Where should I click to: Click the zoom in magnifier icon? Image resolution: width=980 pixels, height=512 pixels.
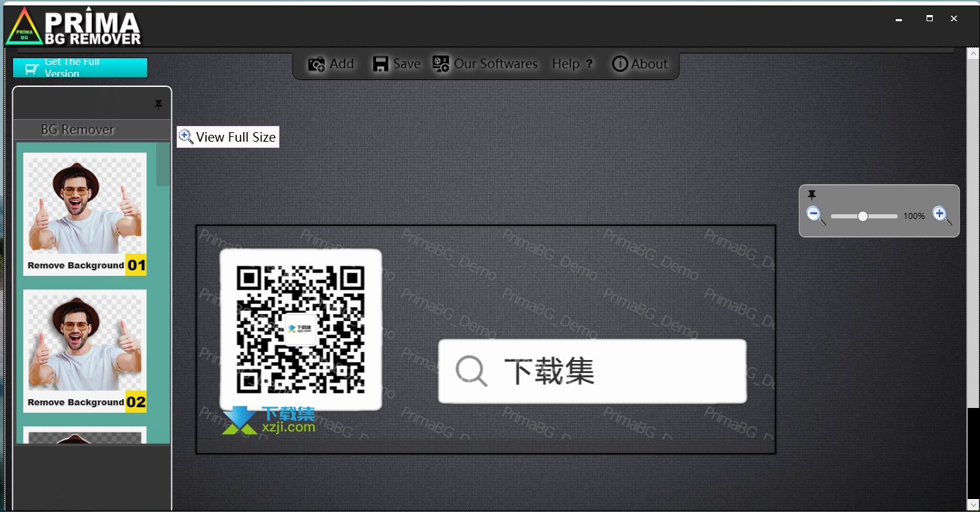[x=942, y=216]
